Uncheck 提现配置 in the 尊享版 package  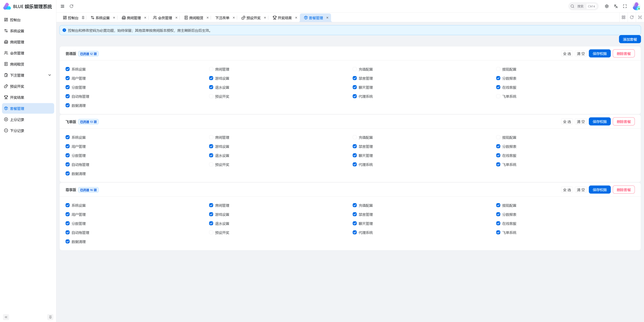[498, 205]
